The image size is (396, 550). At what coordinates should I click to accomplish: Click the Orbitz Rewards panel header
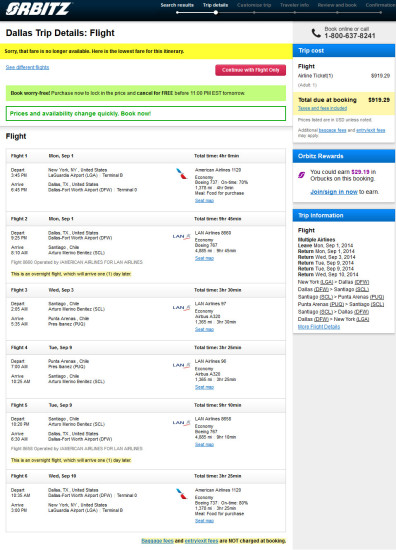[x=344, y=156]
